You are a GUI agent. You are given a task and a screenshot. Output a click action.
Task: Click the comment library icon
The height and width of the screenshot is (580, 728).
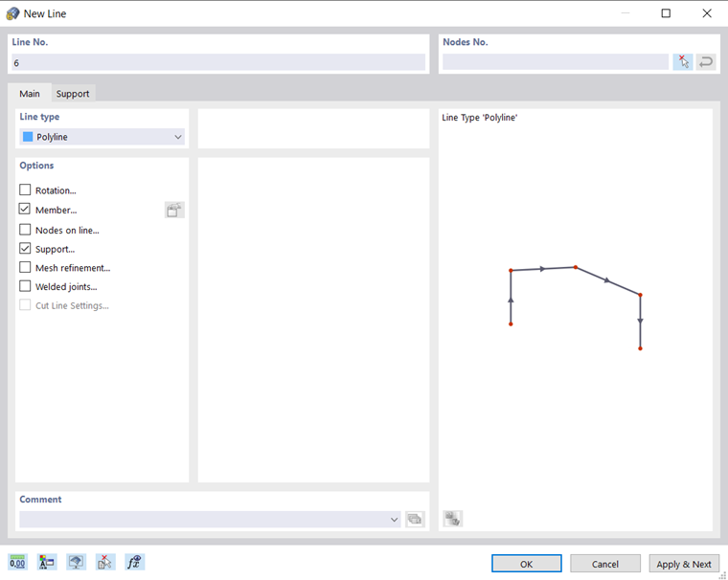click(415, 519)
